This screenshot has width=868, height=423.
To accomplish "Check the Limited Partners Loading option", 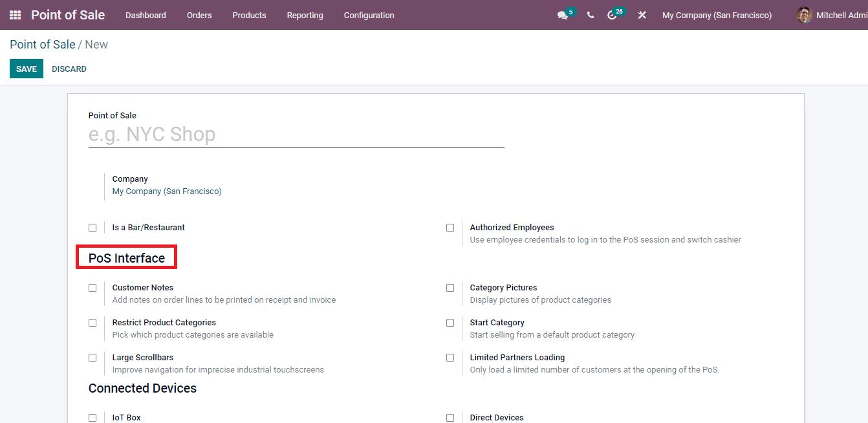I will pos(450,357).
